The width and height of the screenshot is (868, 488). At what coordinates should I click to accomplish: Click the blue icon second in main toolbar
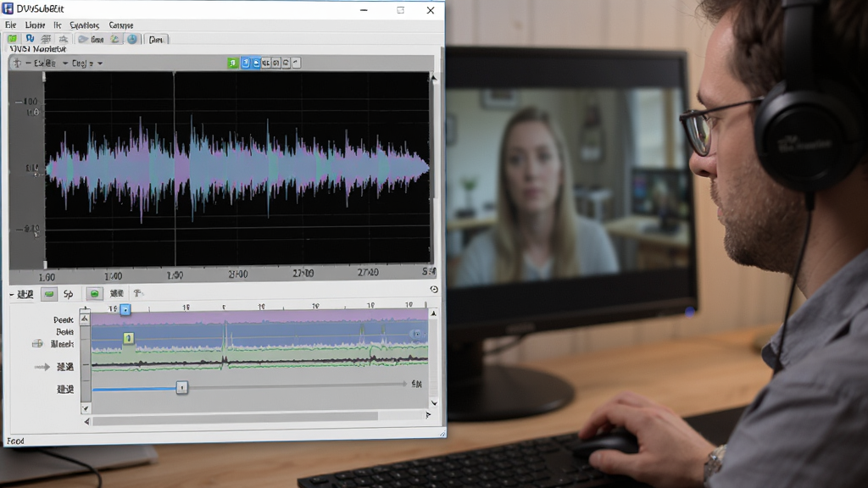(x=30, y=39)
